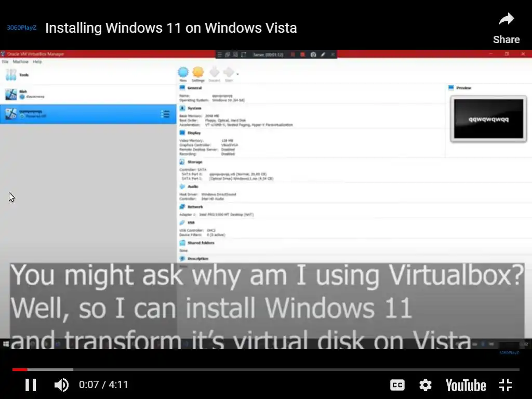Click the recorder timer reading 00:01:12

(268, 55)
